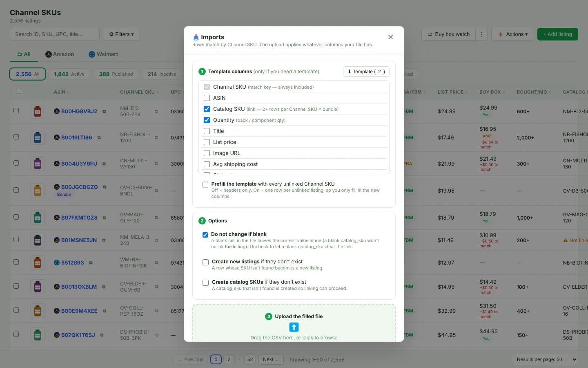Download the Template (2) file
Viewport: 588px width, 368px height.
click(366, 72)
